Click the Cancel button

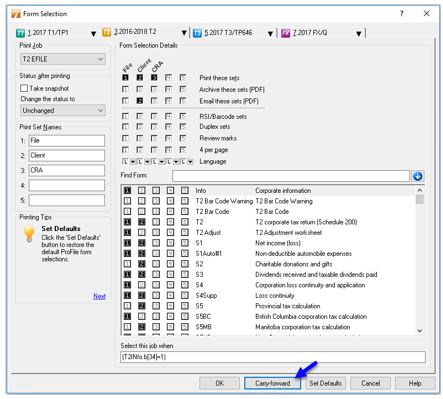pos(370,383)
